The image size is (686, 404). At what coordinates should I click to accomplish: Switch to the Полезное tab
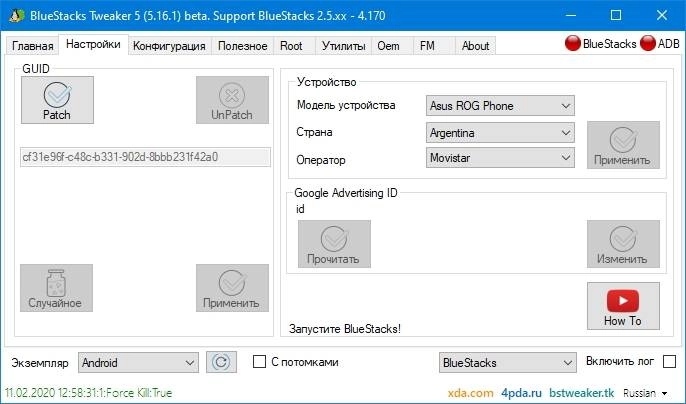pos(243,46)
